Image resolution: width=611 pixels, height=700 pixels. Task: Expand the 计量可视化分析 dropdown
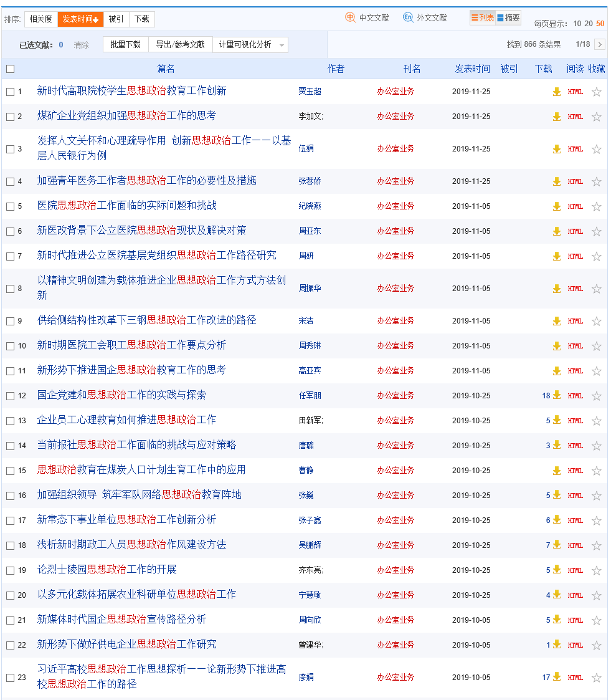click(x=250, y=45)
